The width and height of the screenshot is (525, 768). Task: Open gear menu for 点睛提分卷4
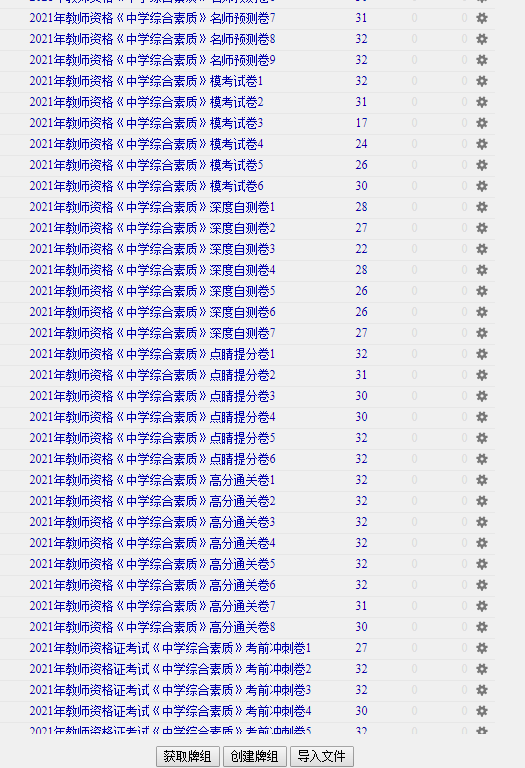pyautogui.click(x=482, y=417)
